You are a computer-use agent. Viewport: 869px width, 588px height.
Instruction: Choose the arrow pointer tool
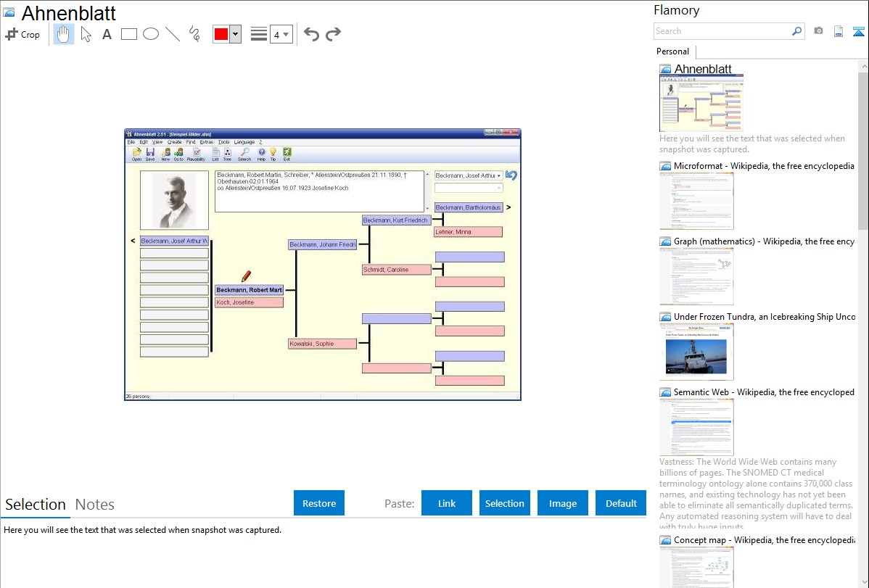(x=86, y=34)
